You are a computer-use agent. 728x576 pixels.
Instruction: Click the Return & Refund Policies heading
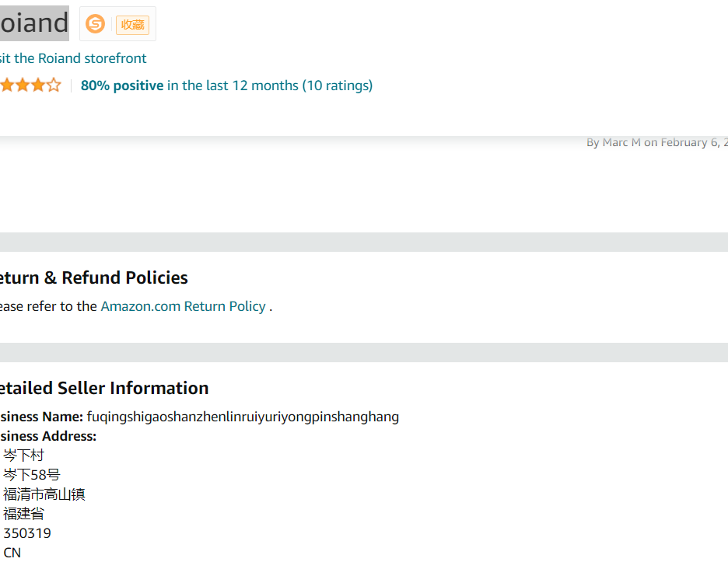point(93,278)
